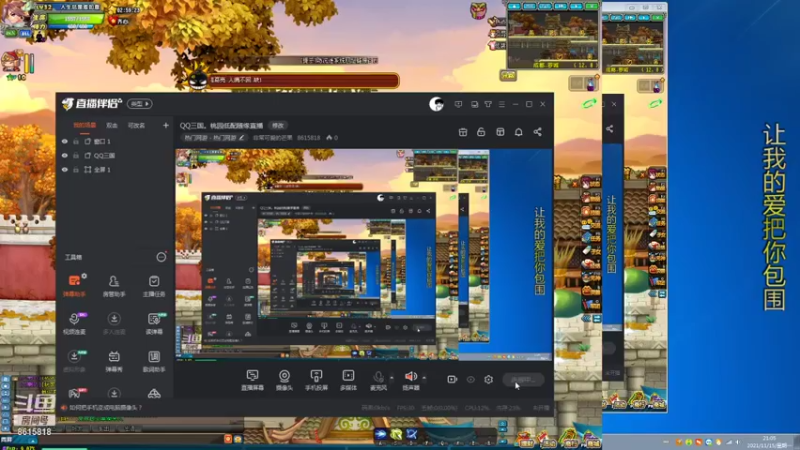Click the record video icon in bottom bar
This screenshot has height=450, width=800.
(x=452, y=380)
